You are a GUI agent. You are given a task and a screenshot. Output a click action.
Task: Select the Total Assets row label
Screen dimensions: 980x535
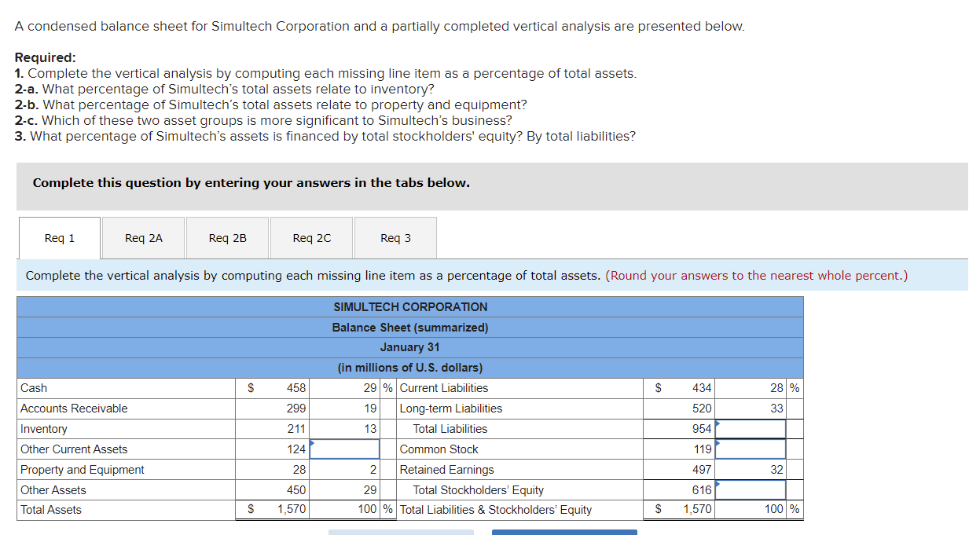51,510
